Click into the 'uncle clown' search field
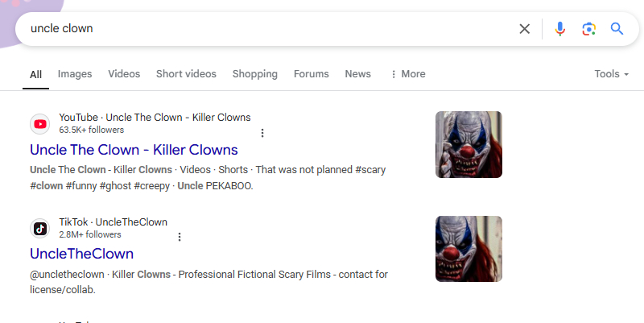 click(266, 29)
